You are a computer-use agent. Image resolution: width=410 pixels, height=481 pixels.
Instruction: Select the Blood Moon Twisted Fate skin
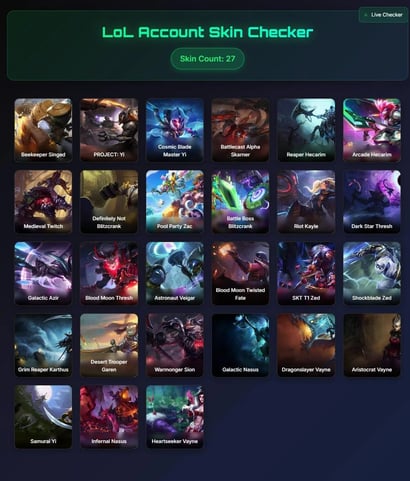[x=240, y=273]
